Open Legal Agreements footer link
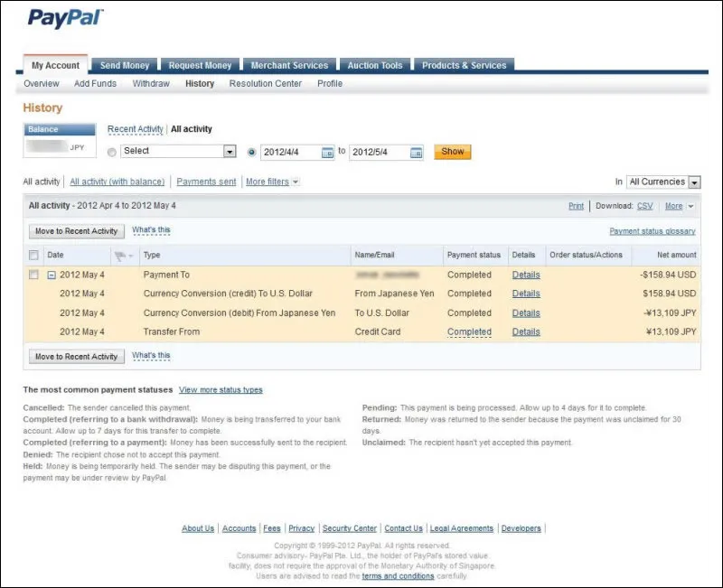 coord(462,528)
